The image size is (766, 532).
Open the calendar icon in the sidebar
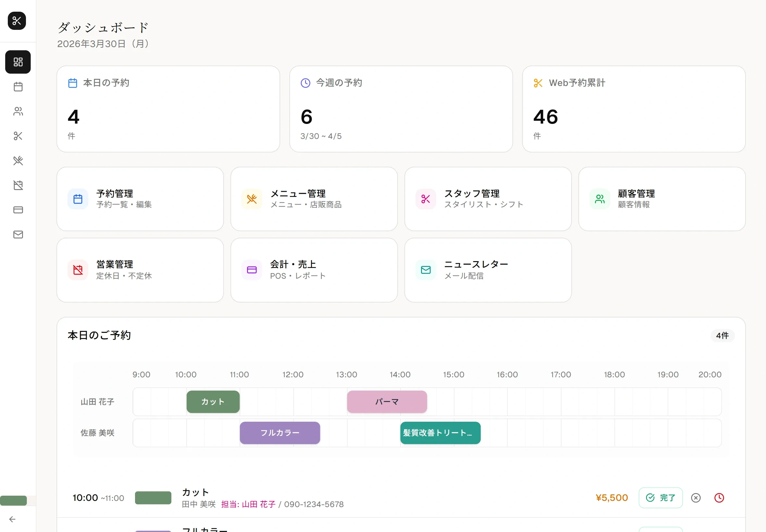[x=18, y=87]
